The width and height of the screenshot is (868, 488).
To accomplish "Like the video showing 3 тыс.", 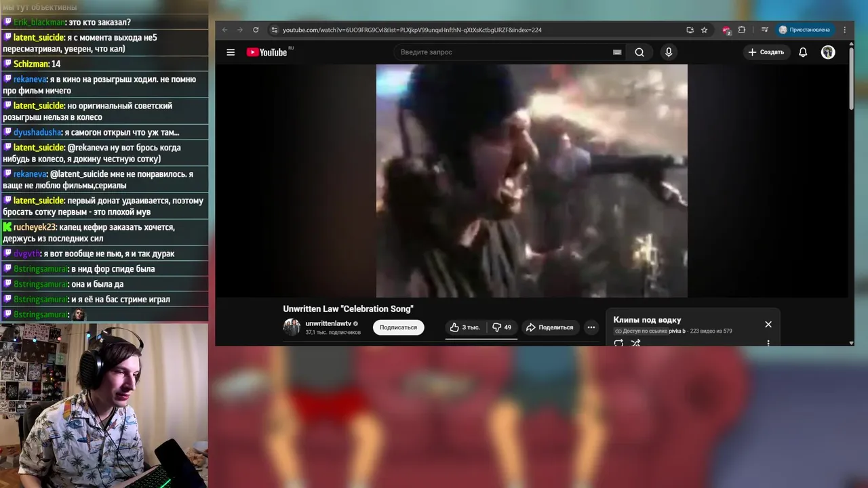I will [465, 327].
